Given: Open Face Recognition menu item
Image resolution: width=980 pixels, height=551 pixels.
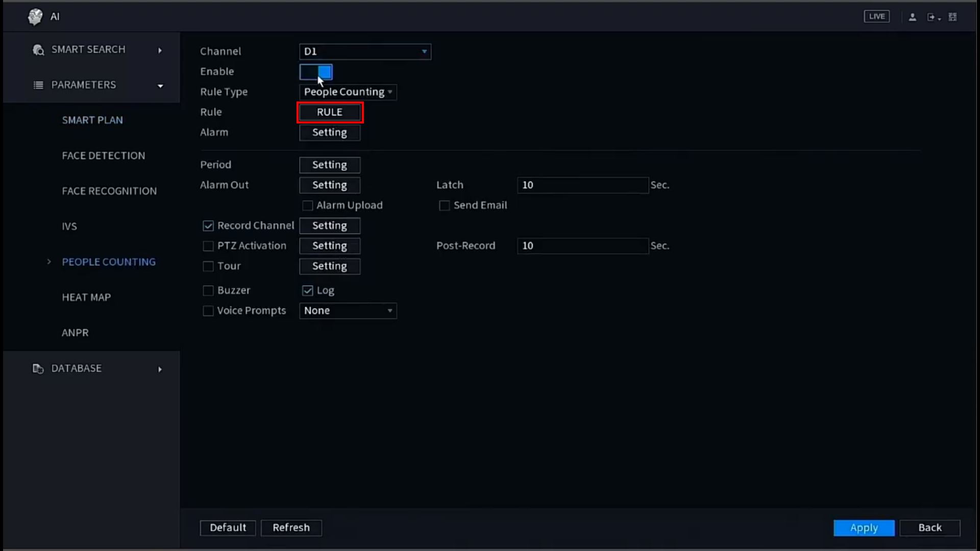Looking at the screenshot, I should [109, 191].
